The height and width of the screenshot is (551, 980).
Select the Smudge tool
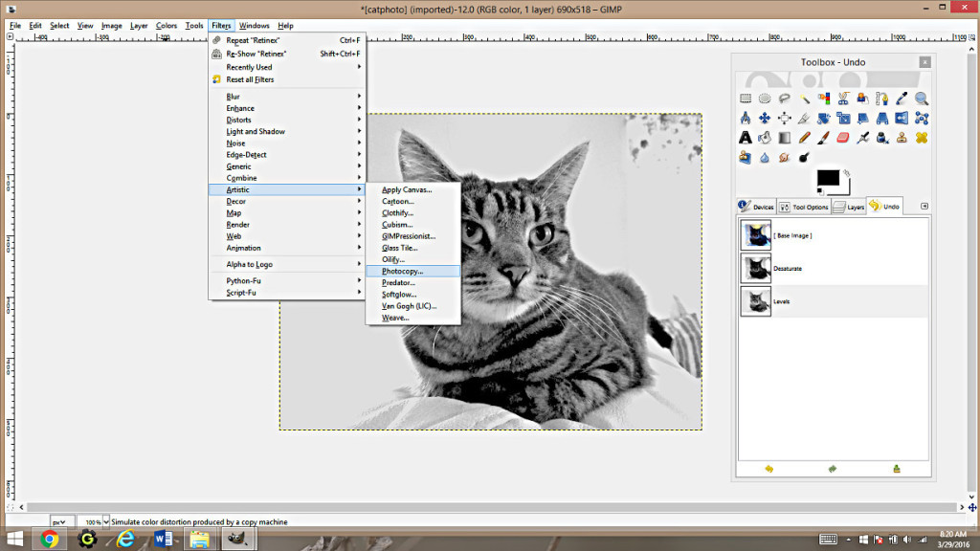(x=783, y=157)
